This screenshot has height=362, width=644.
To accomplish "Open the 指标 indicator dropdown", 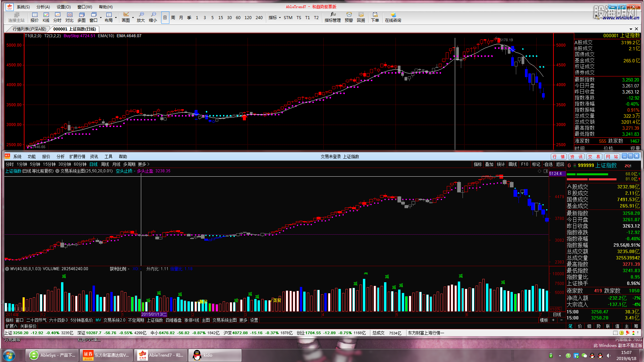I will pyautogui.click(x=275, y=17).
